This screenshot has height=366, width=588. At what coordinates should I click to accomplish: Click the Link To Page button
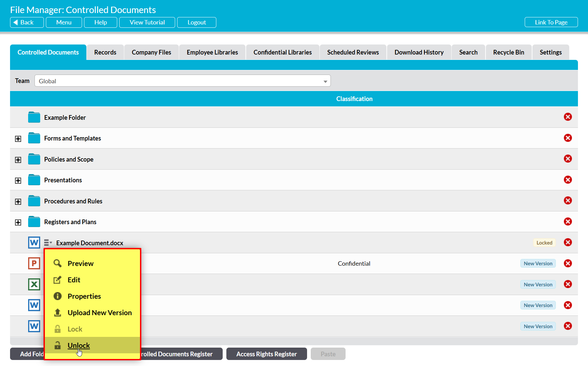[x=551, y=22]
